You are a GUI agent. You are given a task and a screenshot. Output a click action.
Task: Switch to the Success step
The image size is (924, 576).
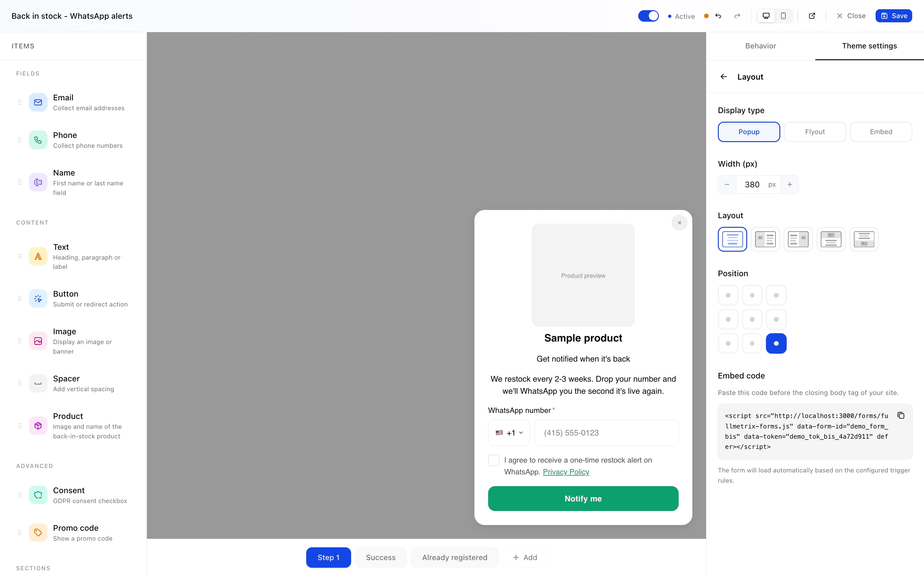point(381,557)
